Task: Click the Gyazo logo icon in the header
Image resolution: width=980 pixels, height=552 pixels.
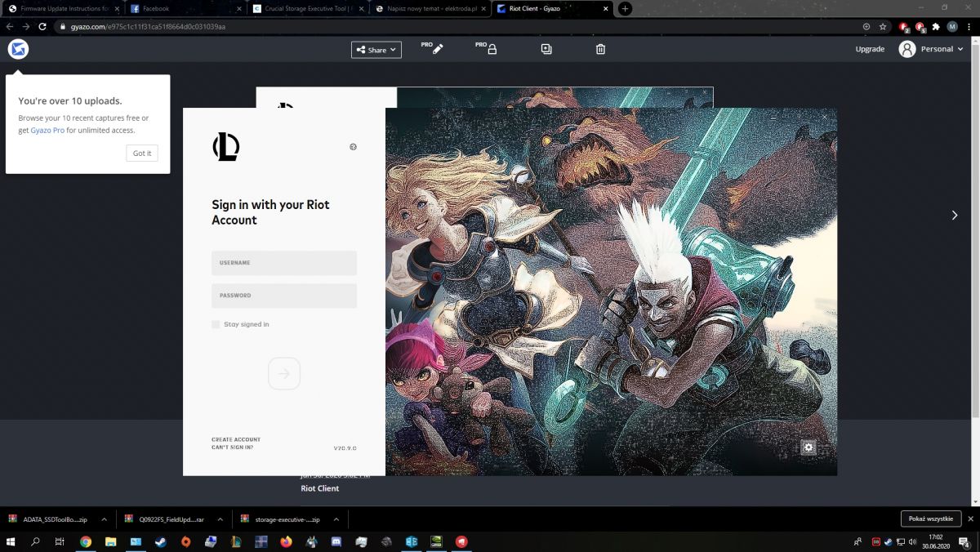Action: coord(18,49)
